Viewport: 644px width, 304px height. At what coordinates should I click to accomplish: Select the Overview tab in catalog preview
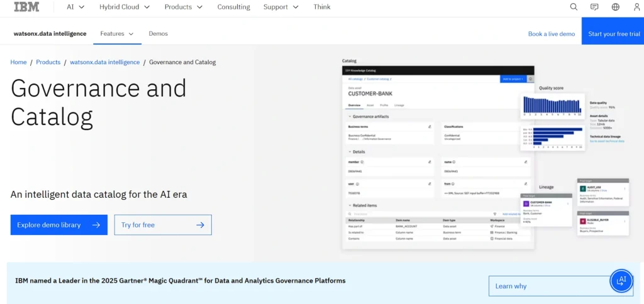click(x=355, y=106)
